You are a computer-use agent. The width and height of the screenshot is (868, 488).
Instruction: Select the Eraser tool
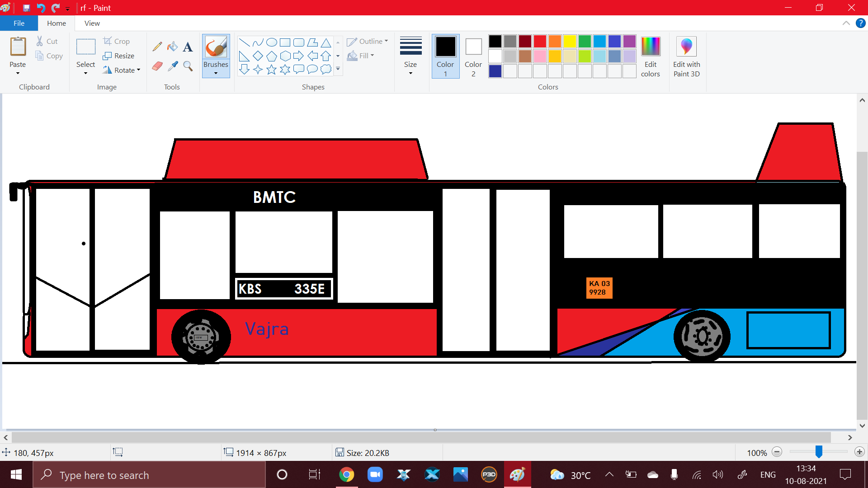coord(157,66)
